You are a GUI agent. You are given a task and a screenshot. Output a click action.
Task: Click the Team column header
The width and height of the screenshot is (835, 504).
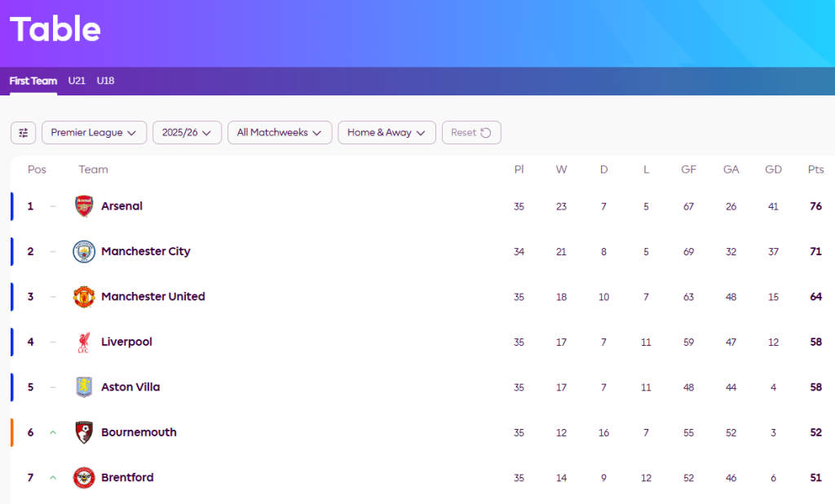pos(93,170)
